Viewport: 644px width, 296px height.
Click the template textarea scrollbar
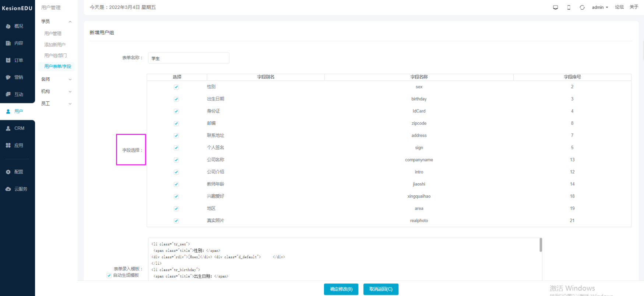541,245
